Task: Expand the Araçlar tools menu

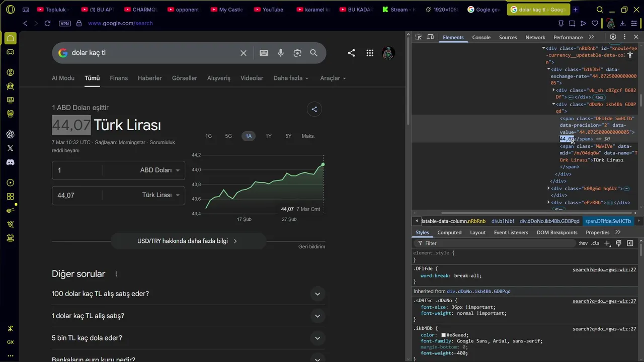Action: tap(333, 78)
